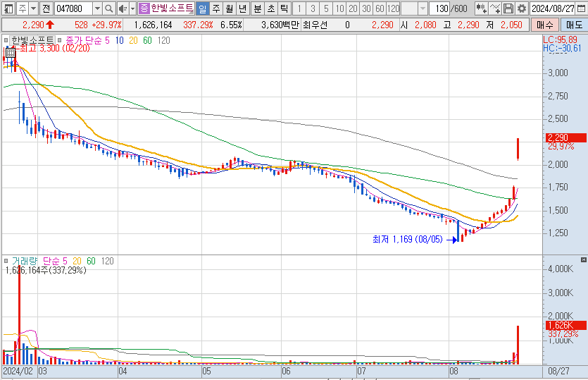Click the date field 2024/08/27
The image size is (588, 380).
[x=553, y=8]
